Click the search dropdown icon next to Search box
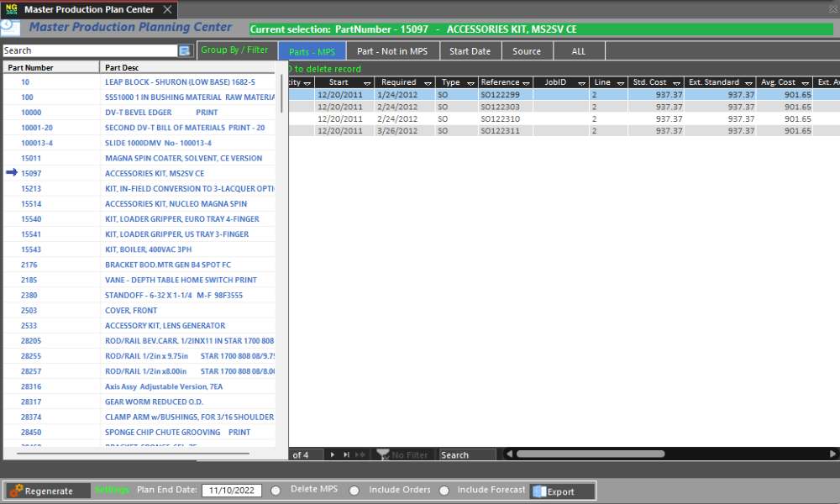 (x=185, y=51)
